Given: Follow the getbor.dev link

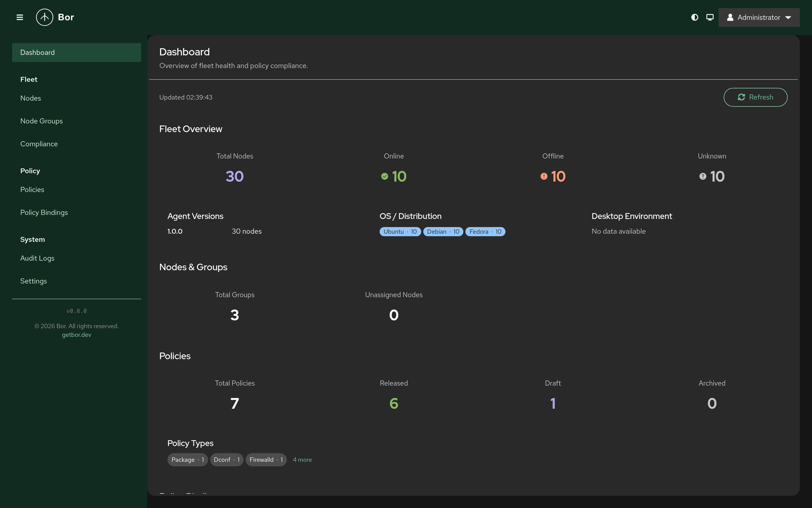Looking at the screenshot, I should (x=76, y=335).
